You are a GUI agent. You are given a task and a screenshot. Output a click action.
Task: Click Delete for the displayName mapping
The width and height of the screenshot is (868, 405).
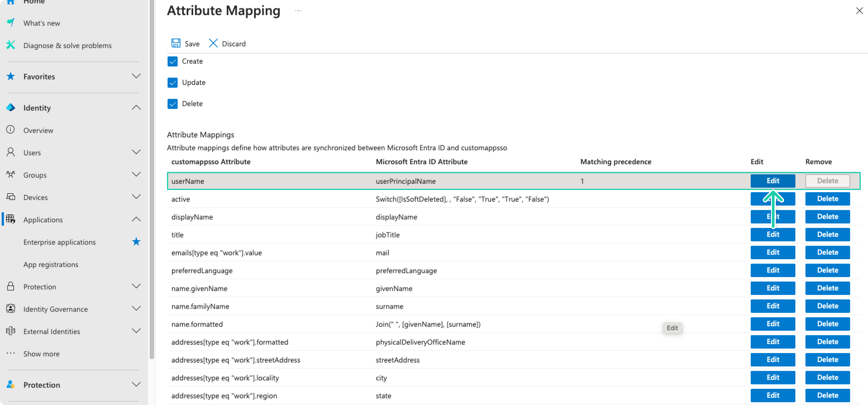click(828, 217)
